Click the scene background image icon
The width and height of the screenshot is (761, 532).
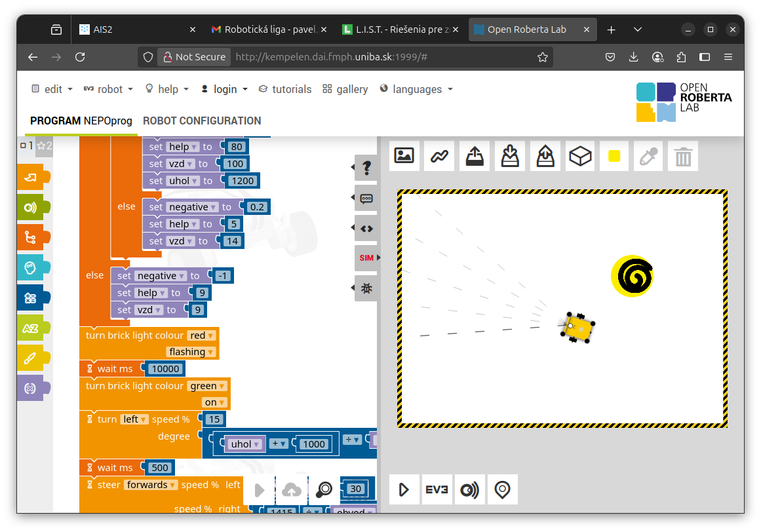point(404,156)
